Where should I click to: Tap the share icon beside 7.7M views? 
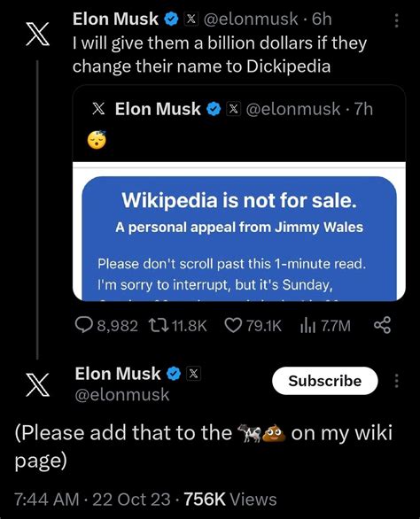tap(382, 325)
